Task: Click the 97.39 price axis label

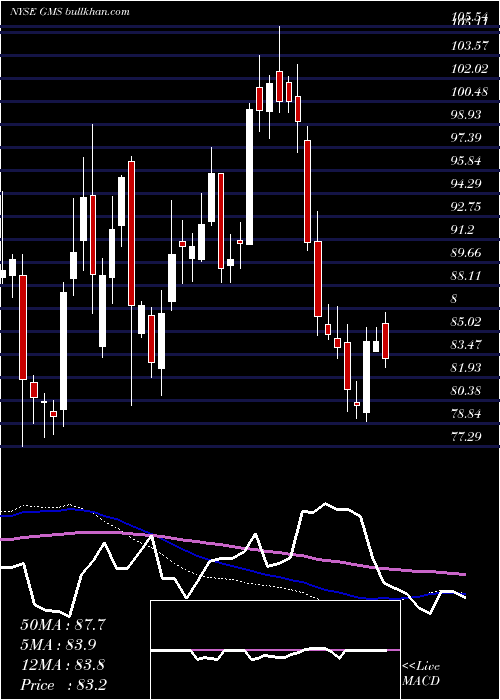Action: click(x=466, y=138)
